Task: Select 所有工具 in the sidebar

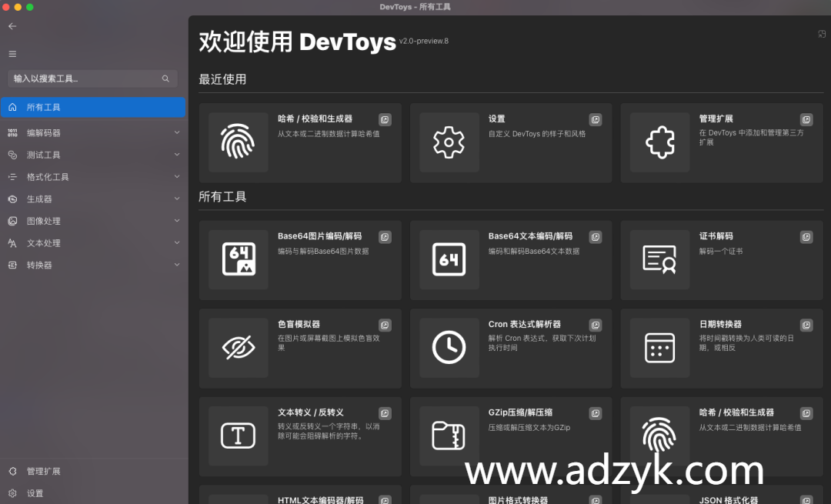Action: coord(93,107)
